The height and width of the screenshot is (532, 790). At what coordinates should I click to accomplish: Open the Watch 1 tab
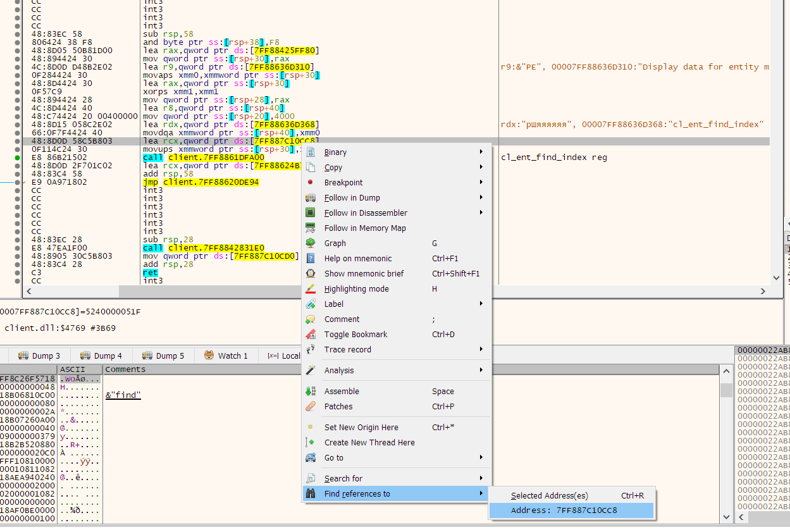tap(226, 356)
